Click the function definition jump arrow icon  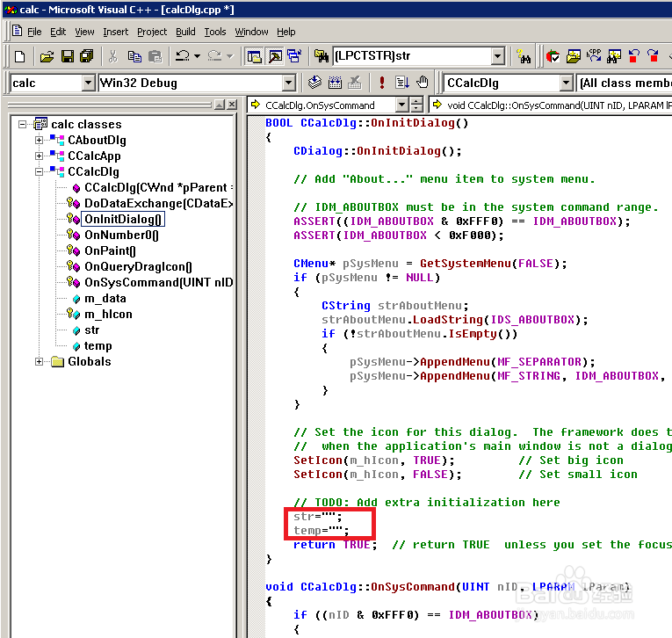pyautogui.click(x=437, y=105)
